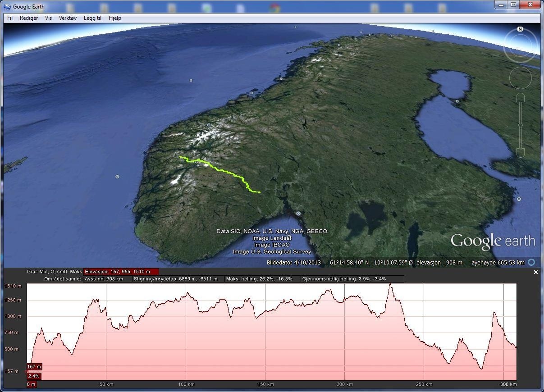Viewport: 544px width, 392px height.
Task: Click the place marker on Norway's northwest coast
Action: coord(251,93)
